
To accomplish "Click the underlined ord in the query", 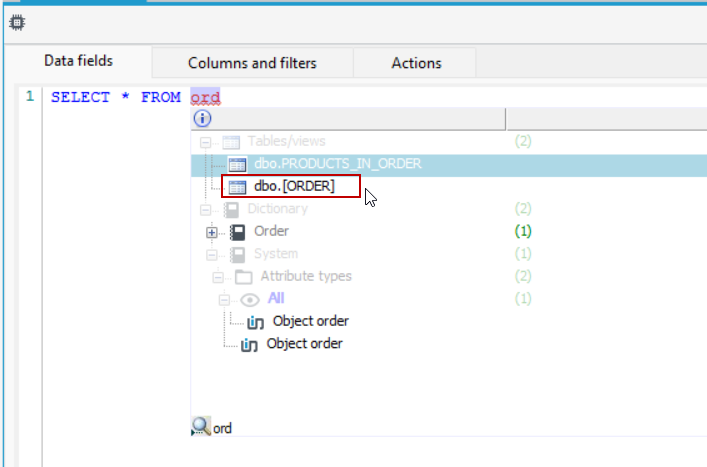I will tap(205, 97).
